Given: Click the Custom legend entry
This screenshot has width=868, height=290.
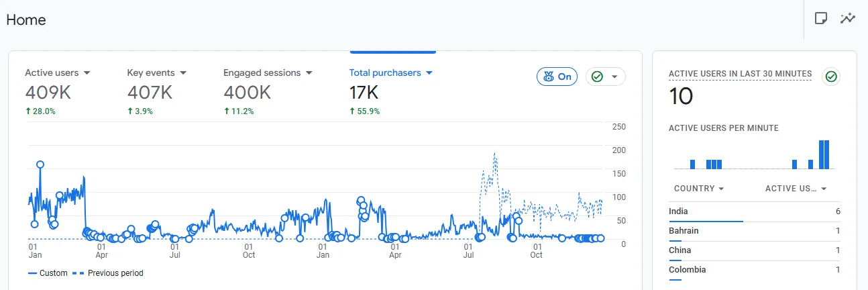Looking at the screenshot, I should [47, 273].
